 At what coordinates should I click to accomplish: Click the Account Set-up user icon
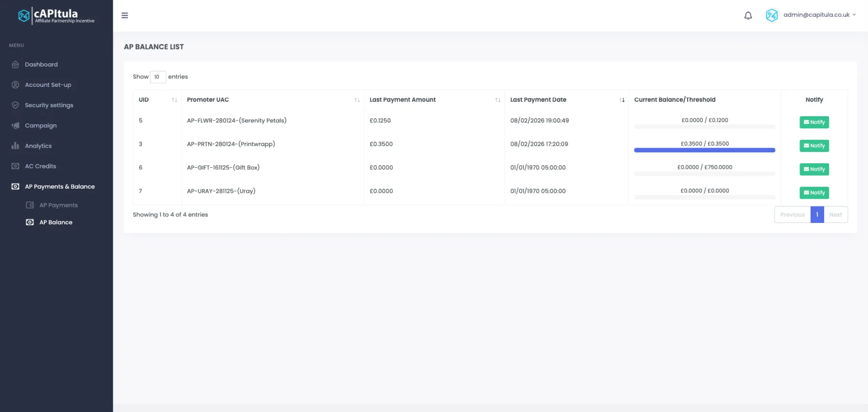[15, 85]
